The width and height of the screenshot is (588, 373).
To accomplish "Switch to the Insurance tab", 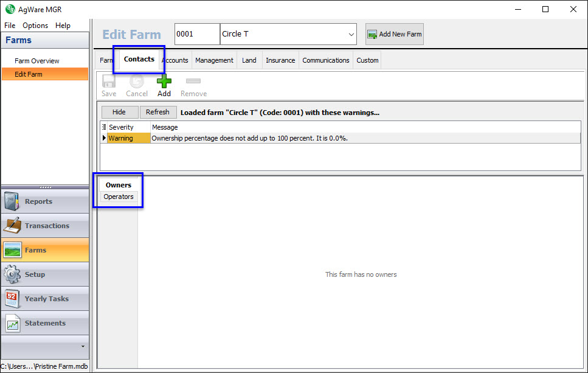I will [x=280, y=60].
